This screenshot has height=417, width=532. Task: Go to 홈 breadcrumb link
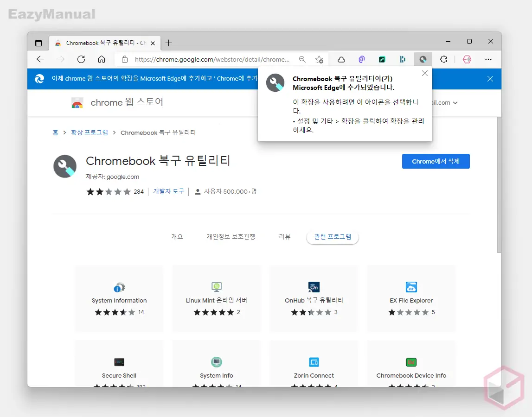[55, 133]
